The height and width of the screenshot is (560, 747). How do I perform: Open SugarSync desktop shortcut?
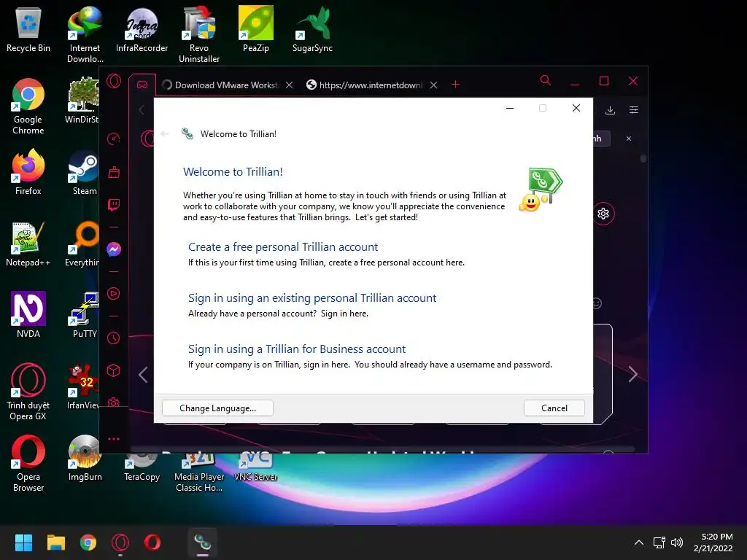[x=312, y=29]
